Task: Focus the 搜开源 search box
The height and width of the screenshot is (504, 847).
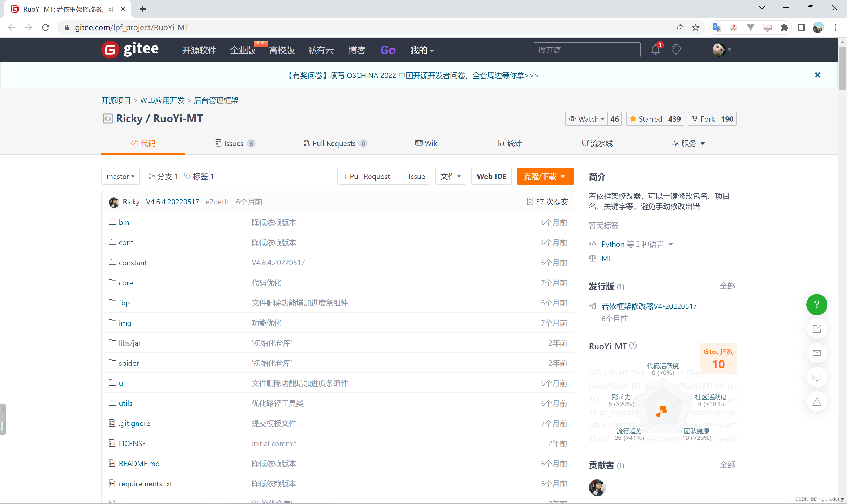Action: point(587,50)
